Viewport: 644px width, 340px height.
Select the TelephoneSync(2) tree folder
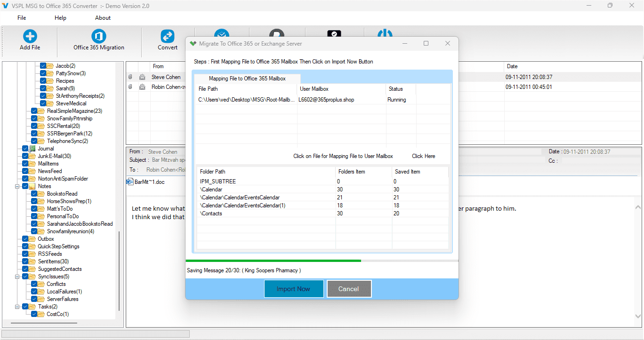67,141
